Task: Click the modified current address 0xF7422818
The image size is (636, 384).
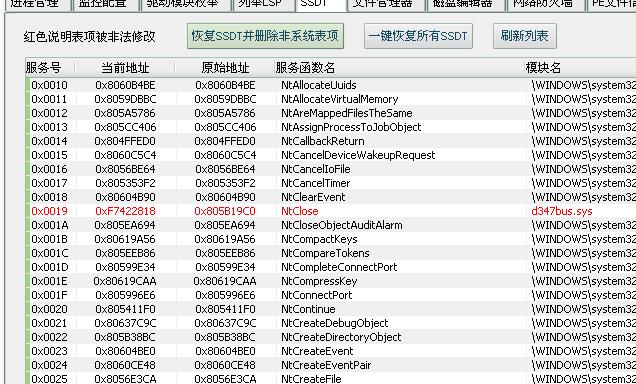Action: pyautogui.click(x=125, y=211)
